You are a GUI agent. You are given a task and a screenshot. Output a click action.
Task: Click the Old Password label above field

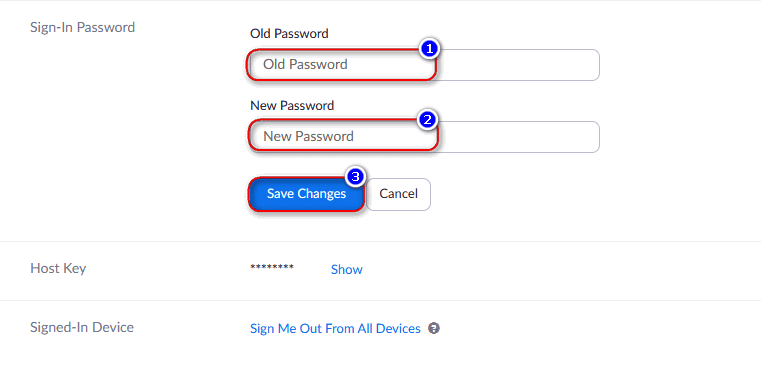coord(289,33)
